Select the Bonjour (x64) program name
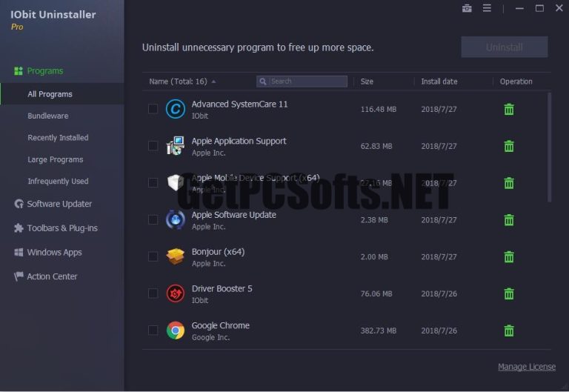Viewport: 569px width, 392px height. 218,251
